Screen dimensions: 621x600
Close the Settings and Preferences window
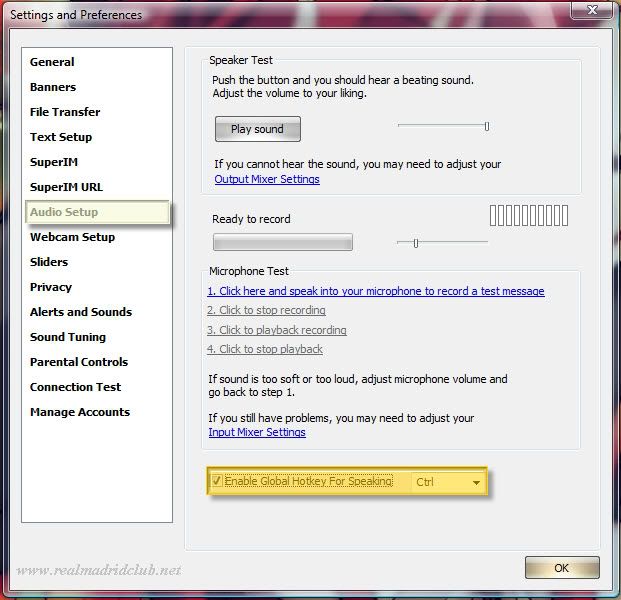[592, 10]
